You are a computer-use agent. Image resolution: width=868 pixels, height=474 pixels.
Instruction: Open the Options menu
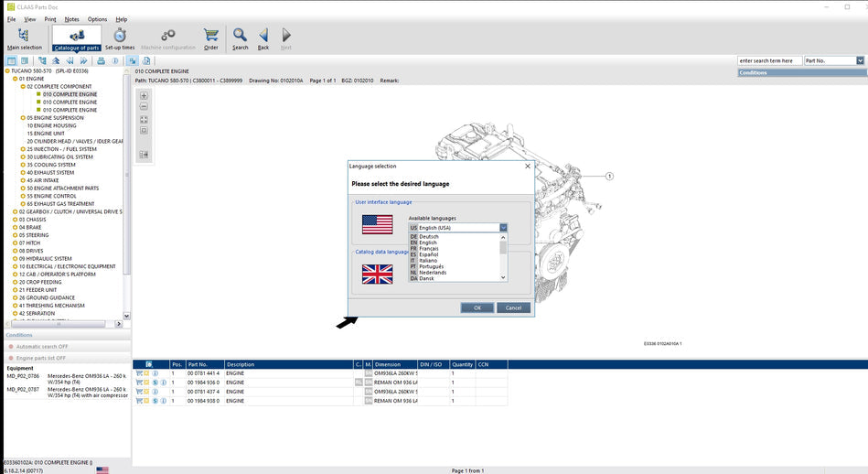coord(97,18)
